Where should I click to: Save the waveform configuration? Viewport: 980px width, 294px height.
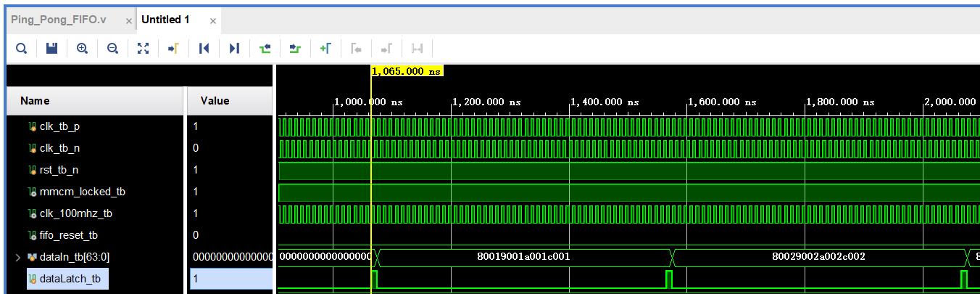51,49
